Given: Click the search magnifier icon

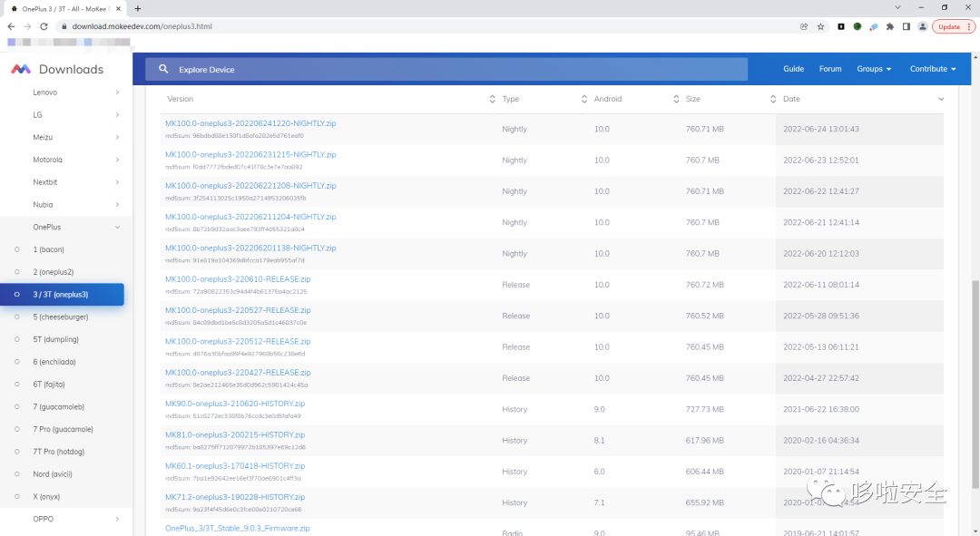Looking at the screenshot, I should point(163,69).
